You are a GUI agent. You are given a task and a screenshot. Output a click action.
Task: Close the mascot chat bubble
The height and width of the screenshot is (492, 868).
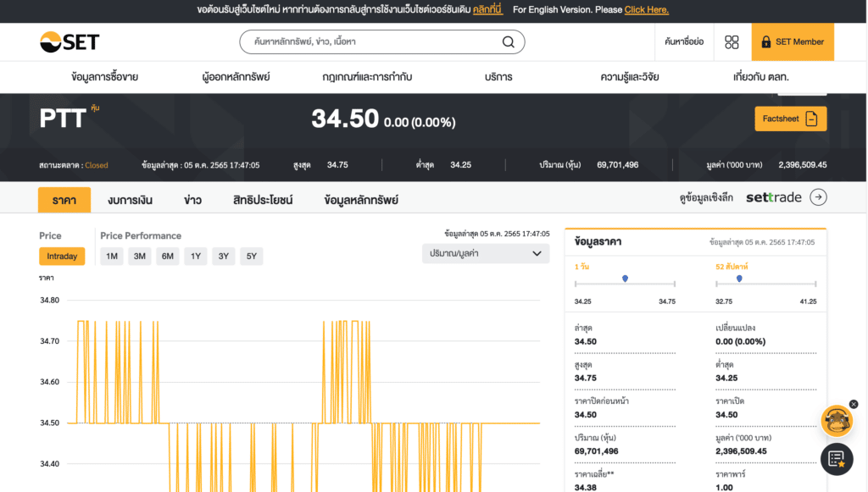click(854, 404)
